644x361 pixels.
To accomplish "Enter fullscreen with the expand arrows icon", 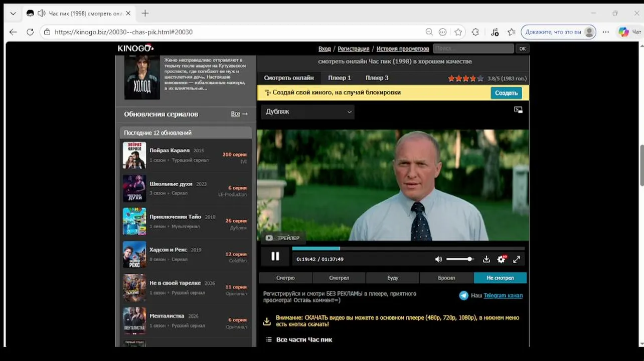I will (x=517, y=259).
